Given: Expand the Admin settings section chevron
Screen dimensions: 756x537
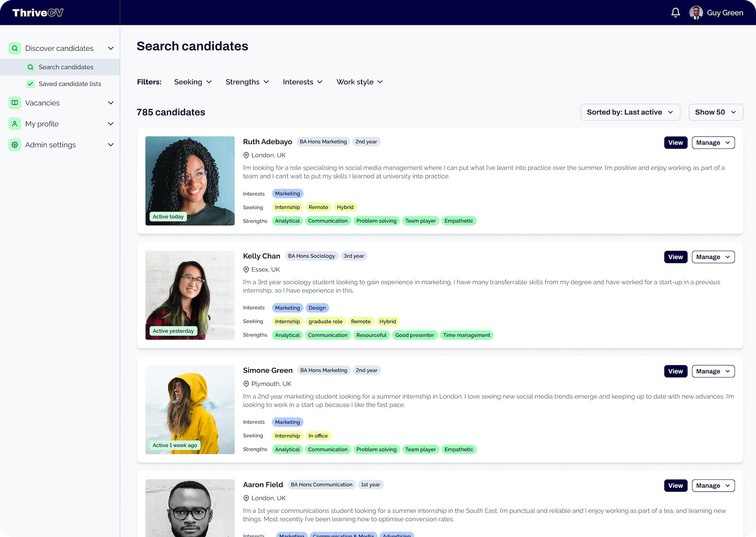Looking at the screenshot, I should pos(111,145).
